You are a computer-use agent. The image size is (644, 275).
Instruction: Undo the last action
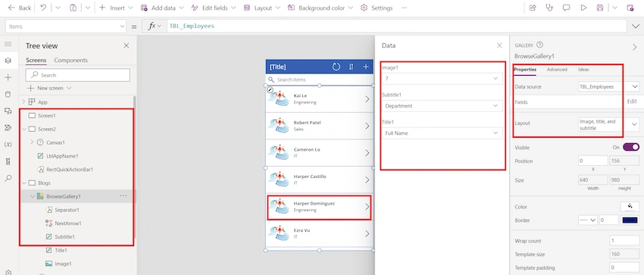(x=44, y=8)
